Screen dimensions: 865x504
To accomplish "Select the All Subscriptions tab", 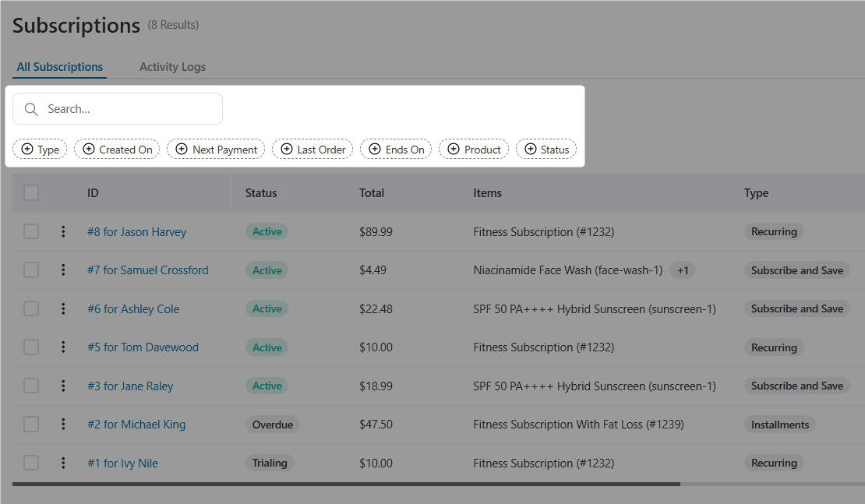I will [x=59, y=66].
